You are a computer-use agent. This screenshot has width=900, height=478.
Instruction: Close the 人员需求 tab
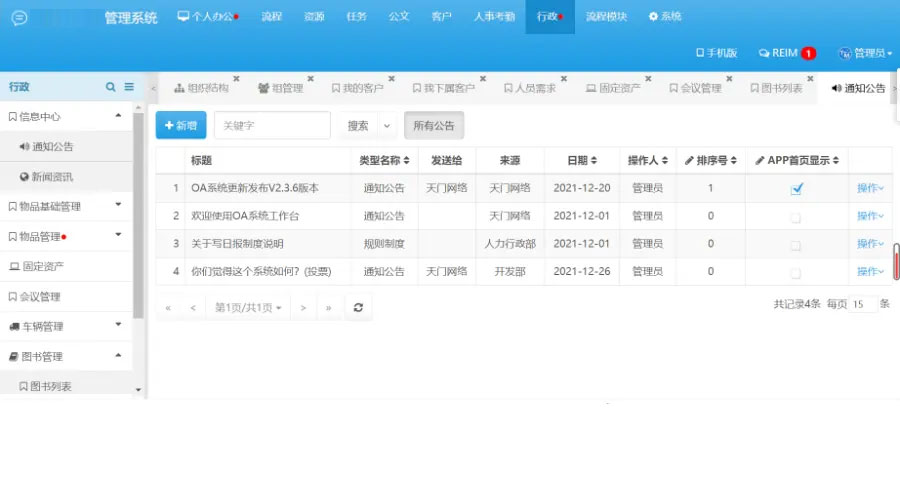(564, 78)
